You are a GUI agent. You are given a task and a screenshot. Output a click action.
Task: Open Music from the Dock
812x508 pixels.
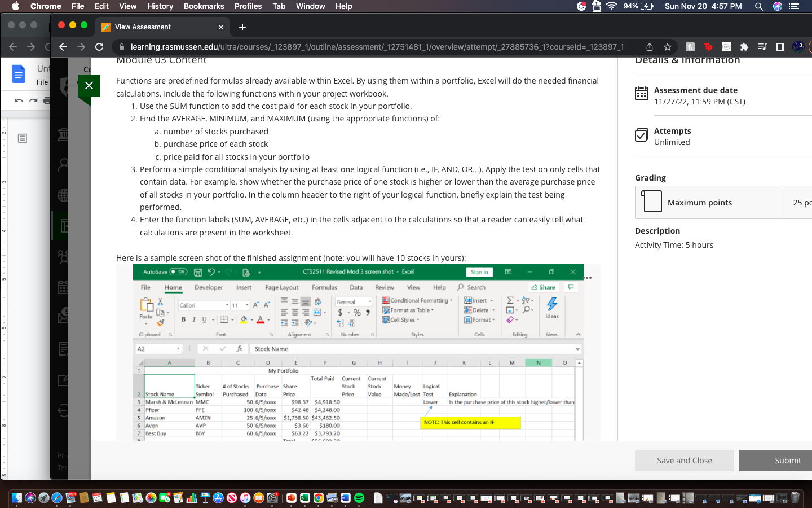tap(245, 498)
